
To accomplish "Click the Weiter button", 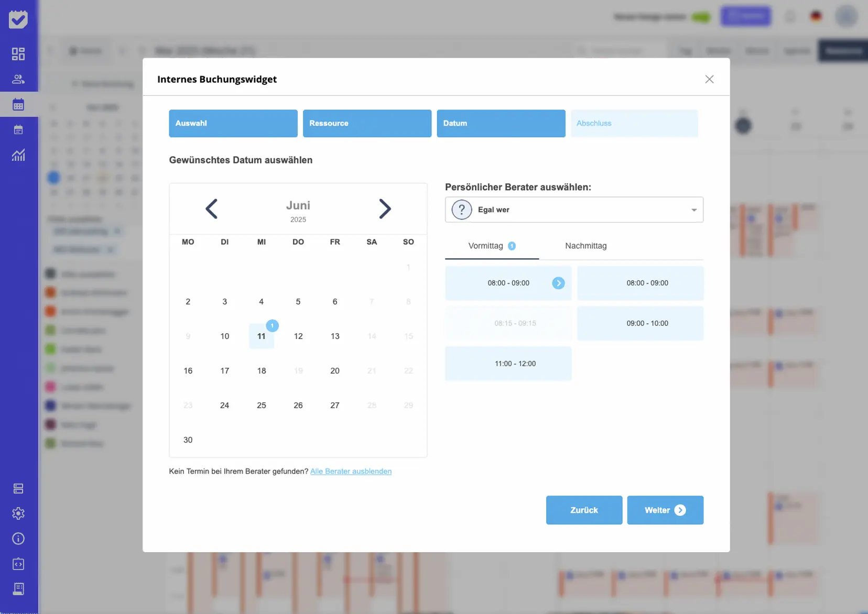I will 665,510.
